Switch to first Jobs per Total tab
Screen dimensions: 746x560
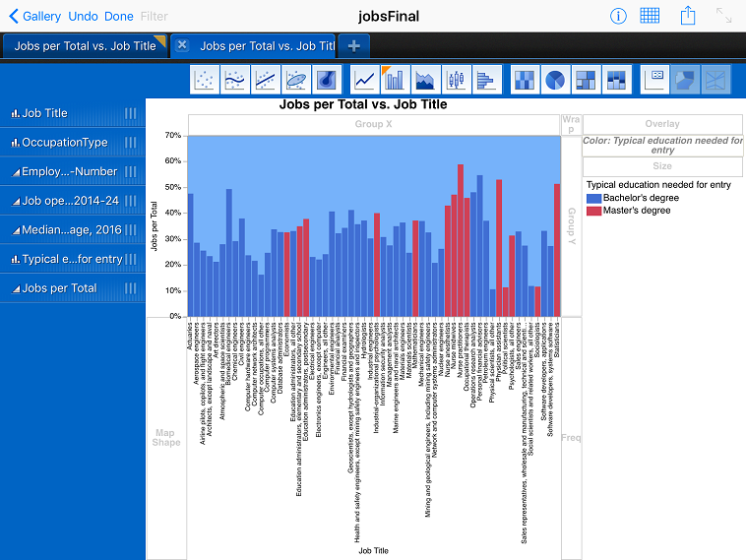[85, 46]
